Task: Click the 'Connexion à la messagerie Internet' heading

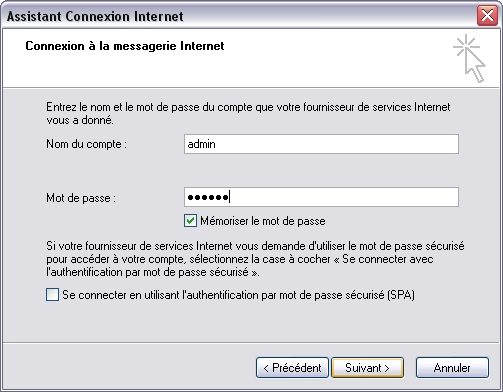Action: click(125, 46)
